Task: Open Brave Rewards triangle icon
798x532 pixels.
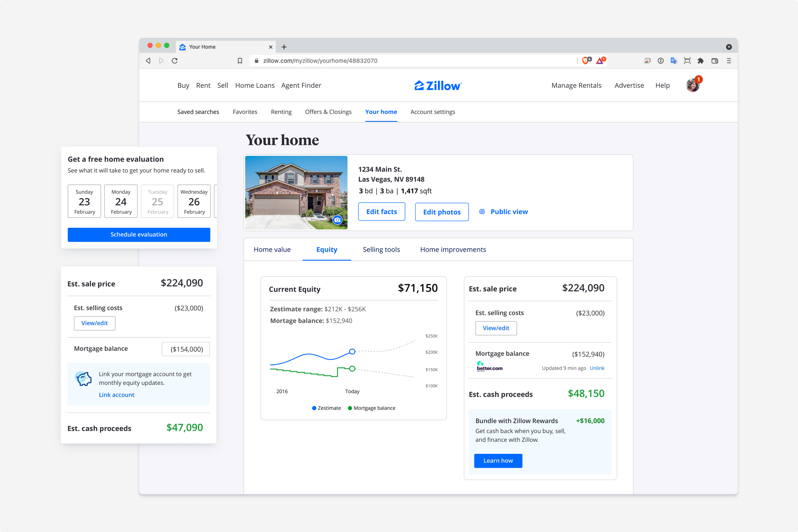Action: pyautogui.click(x=600, y=61)
